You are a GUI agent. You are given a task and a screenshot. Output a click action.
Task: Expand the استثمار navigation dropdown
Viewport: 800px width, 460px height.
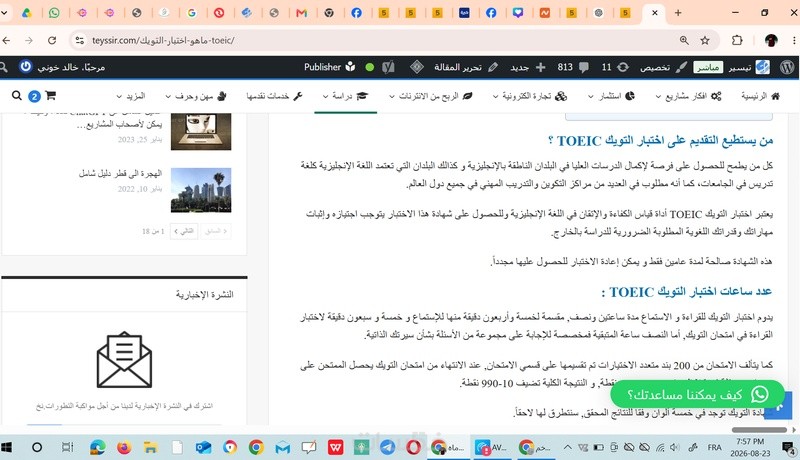611,96
